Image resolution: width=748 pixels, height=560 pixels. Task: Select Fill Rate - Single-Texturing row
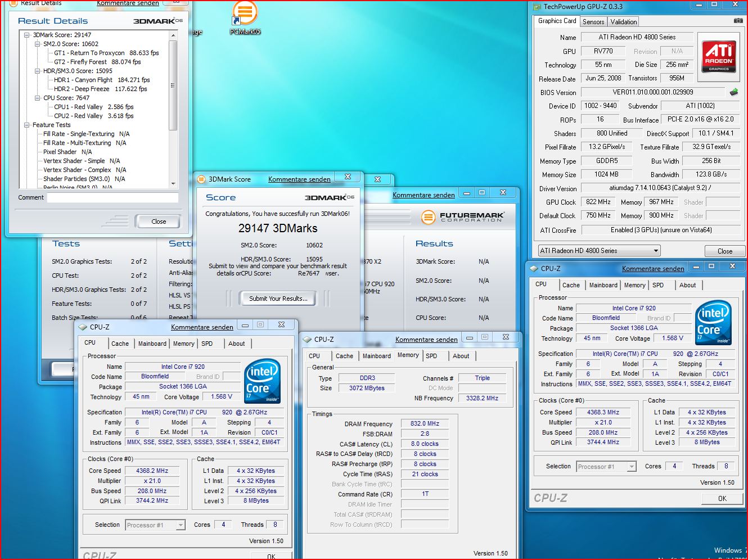pyautogui.click(x=87, y=134)
